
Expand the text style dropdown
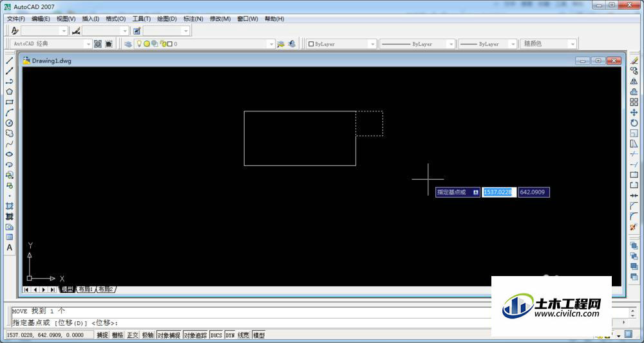[x=64, y=31]
